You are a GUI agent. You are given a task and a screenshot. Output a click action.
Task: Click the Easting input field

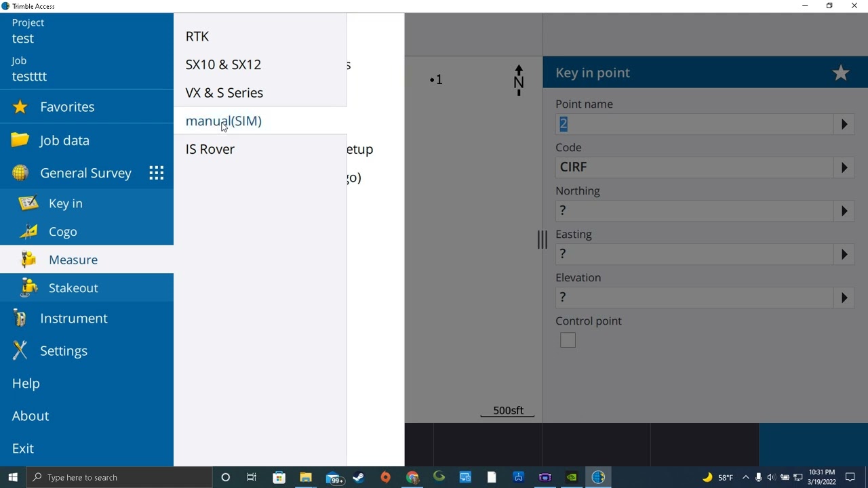click(694, 254)
